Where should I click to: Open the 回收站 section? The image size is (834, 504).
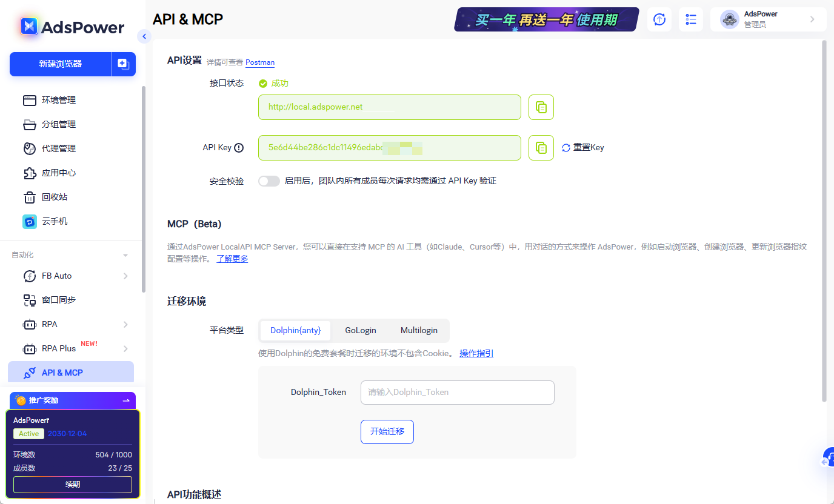tap(57, 197)
